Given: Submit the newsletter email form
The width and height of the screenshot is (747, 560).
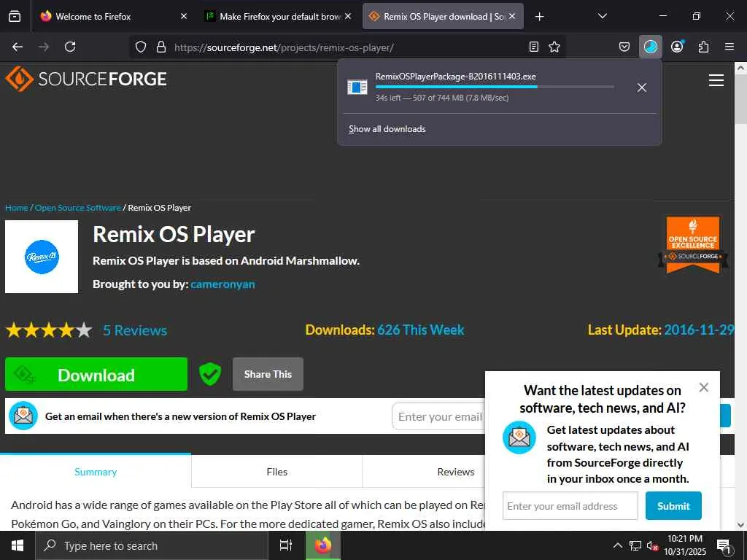Looking at the screenshot, I should [673, 506].
